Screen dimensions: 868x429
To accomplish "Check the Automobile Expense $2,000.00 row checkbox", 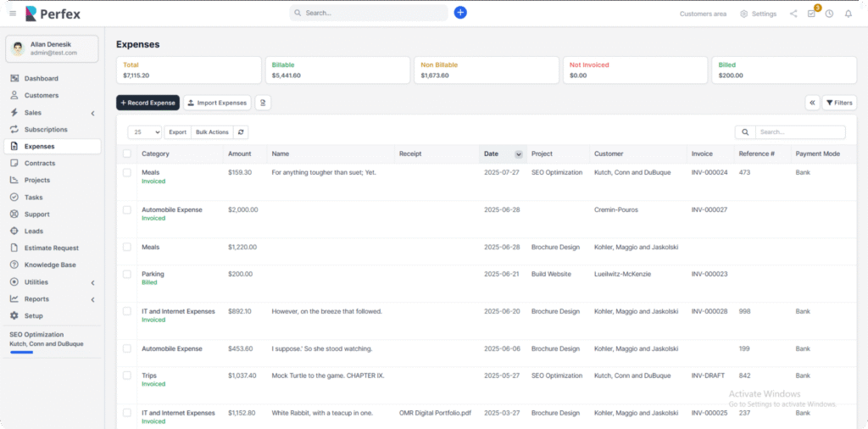I will click(x=127, y=209).
